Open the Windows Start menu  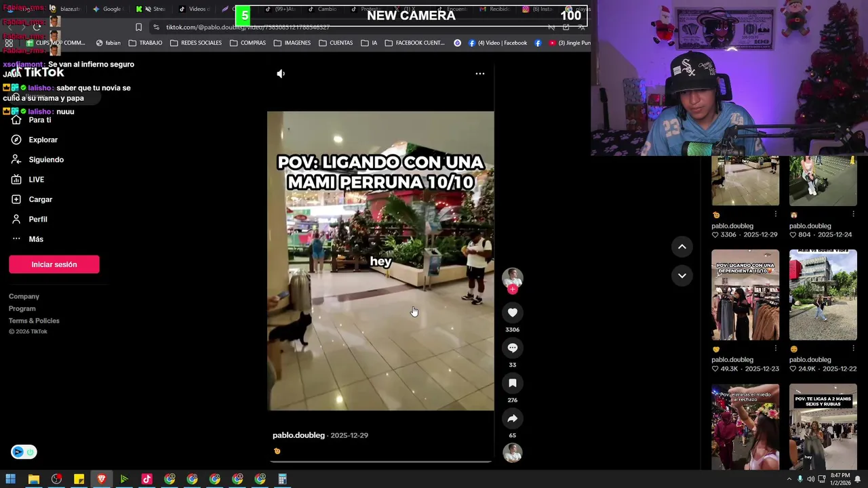pos(11,479)
